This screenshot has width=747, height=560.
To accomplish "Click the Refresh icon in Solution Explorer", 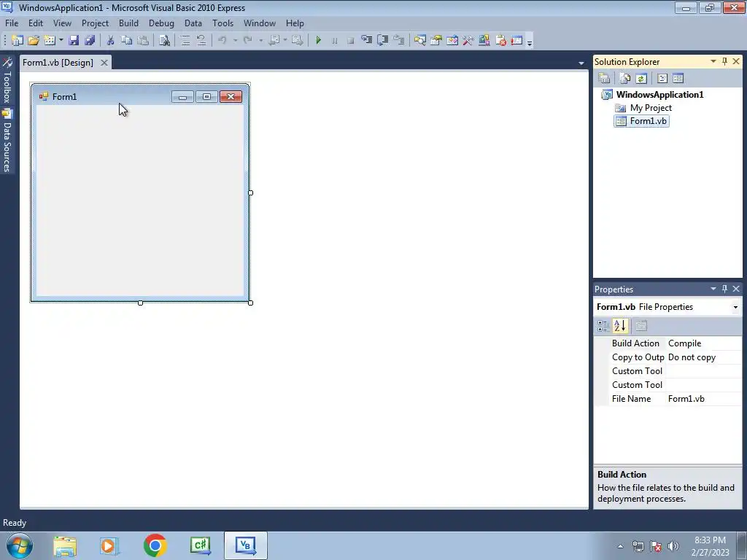I will pos(640,78).
